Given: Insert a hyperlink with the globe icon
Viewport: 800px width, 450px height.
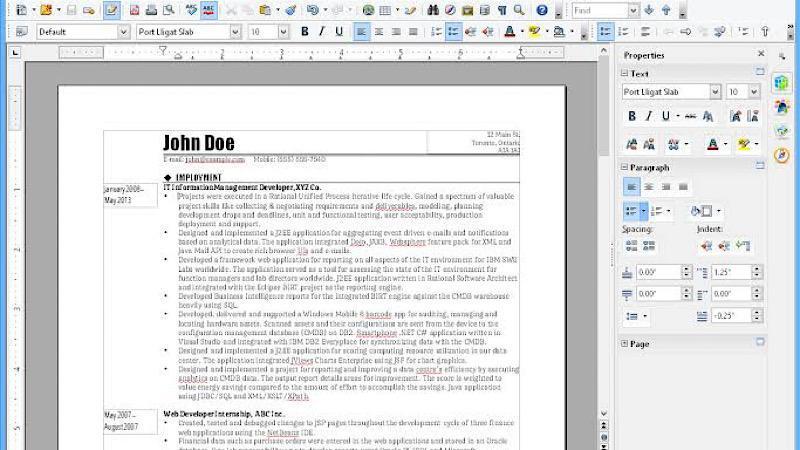Looking at the screenshot, I should pyautogui.click(x=368, y=10).
